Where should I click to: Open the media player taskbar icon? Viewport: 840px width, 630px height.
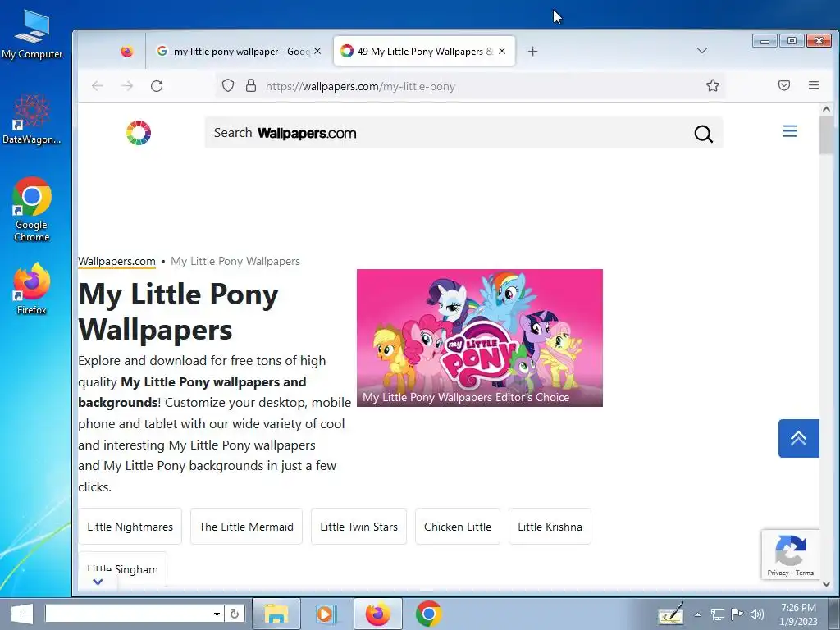(x=325, y=614)
